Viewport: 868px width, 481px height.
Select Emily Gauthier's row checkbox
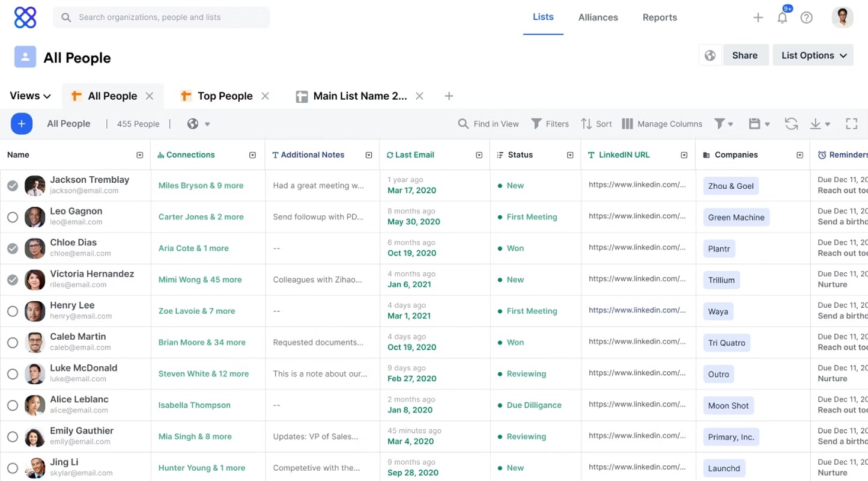click(x=12, y=437)
